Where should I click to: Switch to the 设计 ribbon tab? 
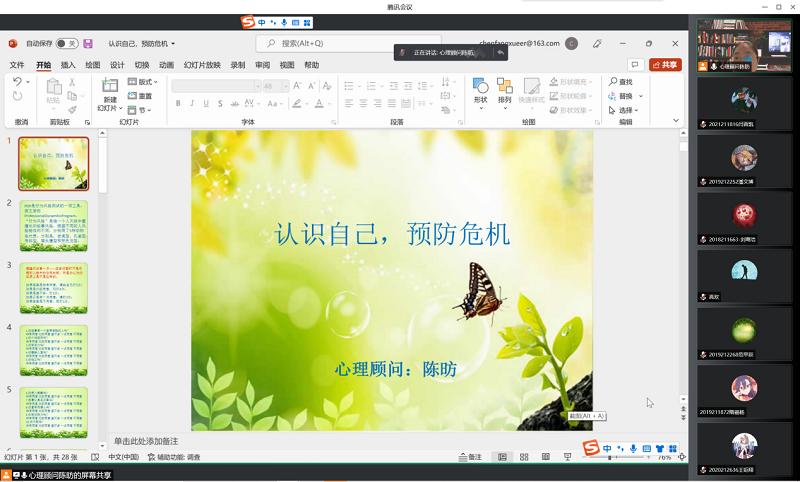tap(117, 65)
